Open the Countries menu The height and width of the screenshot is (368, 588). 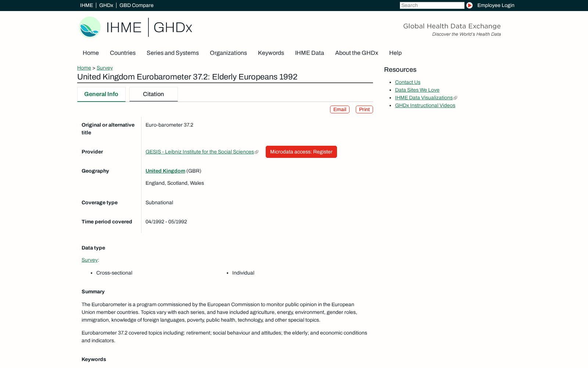click(x=123, y=53)
